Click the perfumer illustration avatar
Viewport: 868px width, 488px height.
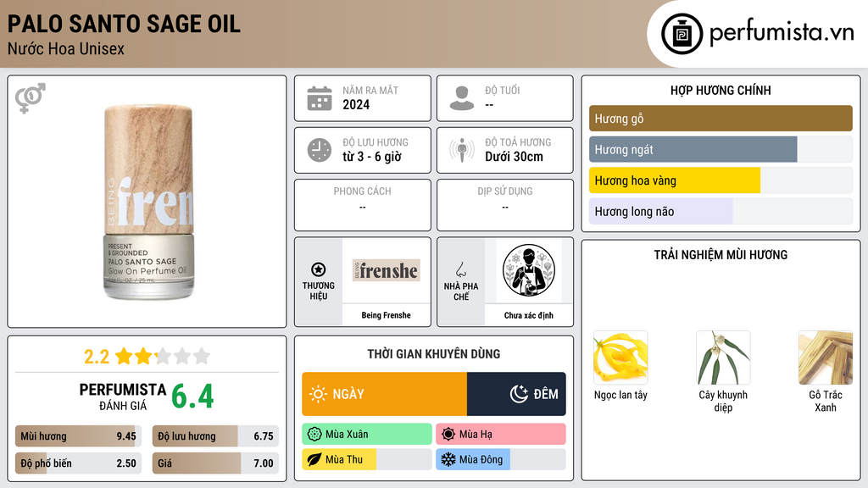click(x=529, y=270)
